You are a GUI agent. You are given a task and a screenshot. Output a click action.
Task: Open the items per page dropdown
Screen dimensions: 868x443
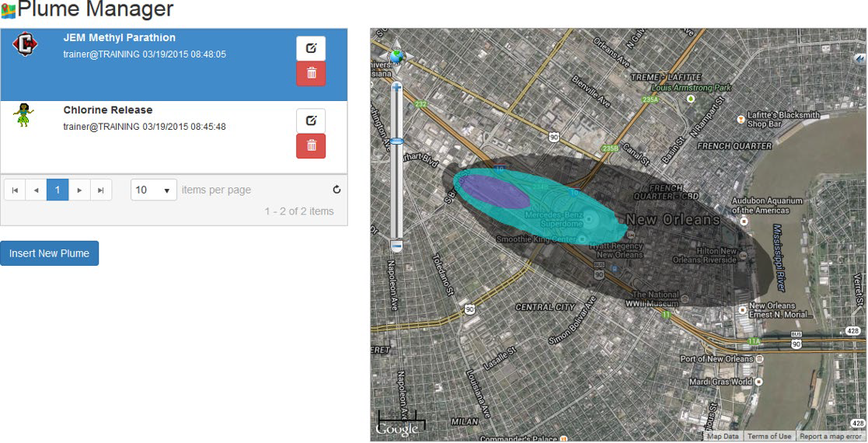point(154,190)
